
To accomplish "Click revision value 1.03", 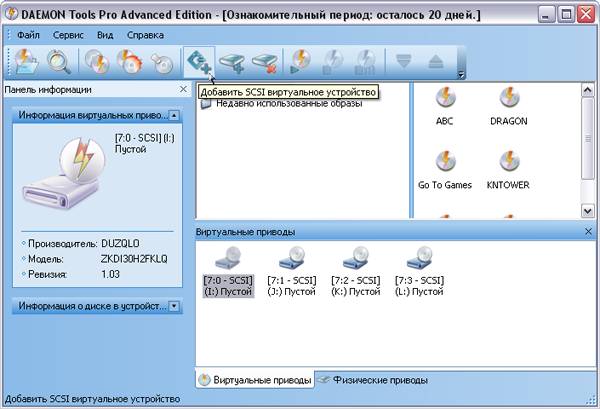I will click(110, 274).
